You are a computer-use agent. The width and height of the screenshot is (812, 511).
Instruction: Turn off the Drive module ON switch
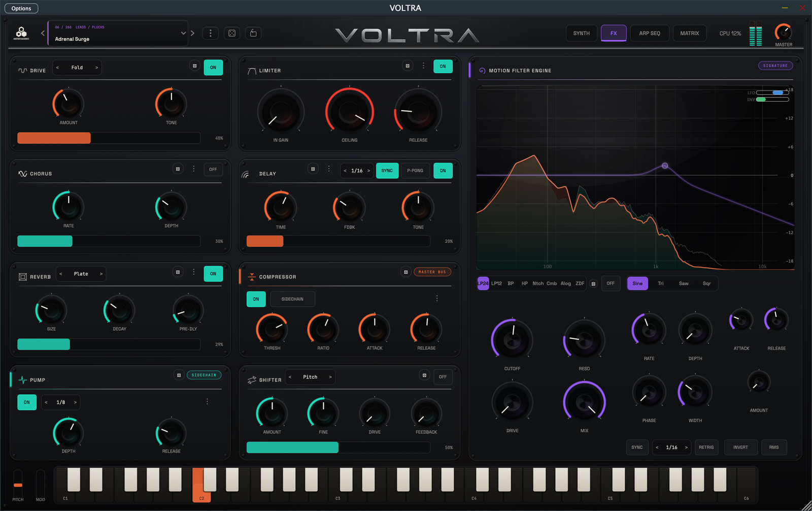213,67
